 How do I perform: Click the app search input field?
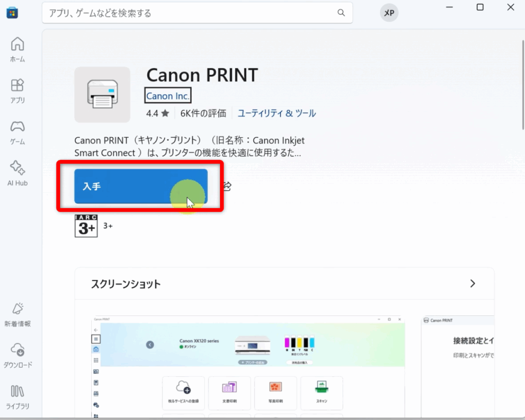(190, 13)
